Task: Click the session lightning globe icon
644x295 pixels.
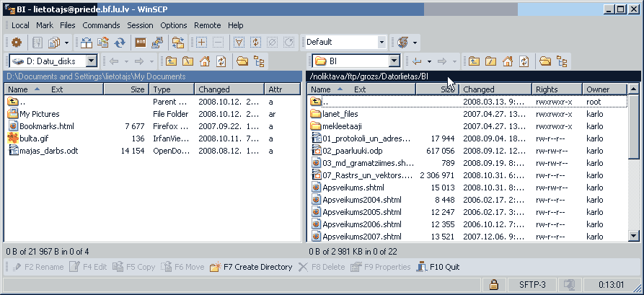Action: [x=403, y=42]
